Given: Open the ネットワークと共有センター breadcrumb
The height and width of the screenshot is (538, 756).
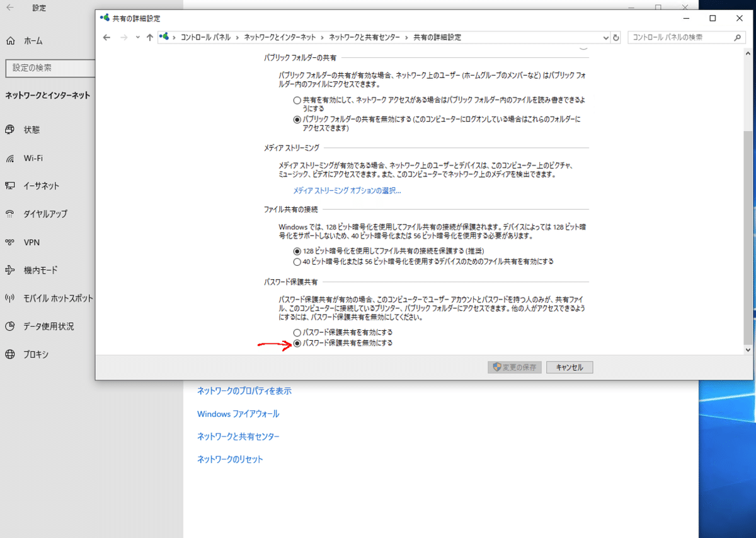Looking at the screenshot, I should pyautogui.click(x=364, y=37).
